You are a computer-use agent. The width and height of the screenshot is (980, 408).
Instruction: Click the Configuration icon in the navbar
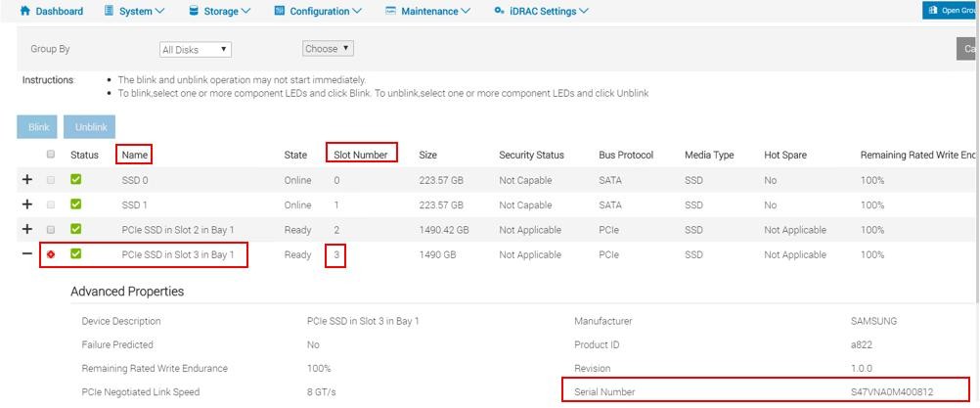[280, 11]
